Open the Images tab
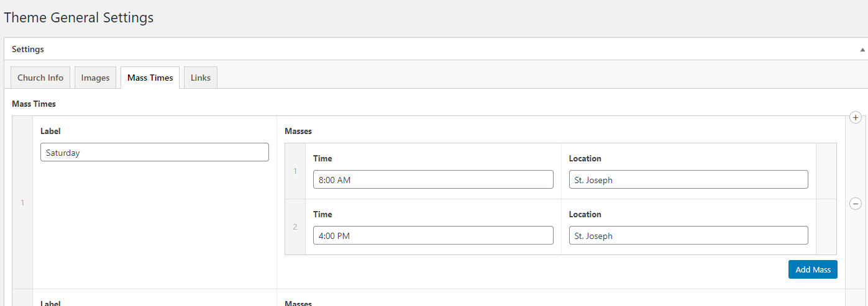The image size is (868, 306). [x=95, y=78]
